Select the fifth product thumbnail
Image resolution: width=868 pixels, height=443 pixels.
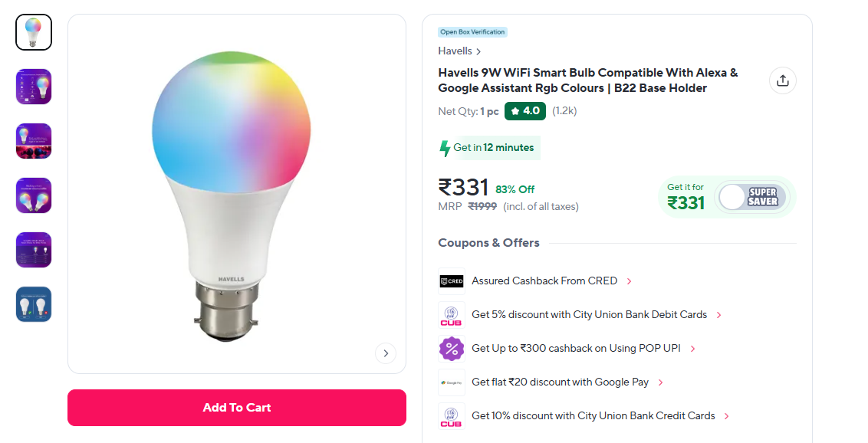(34, 250)
